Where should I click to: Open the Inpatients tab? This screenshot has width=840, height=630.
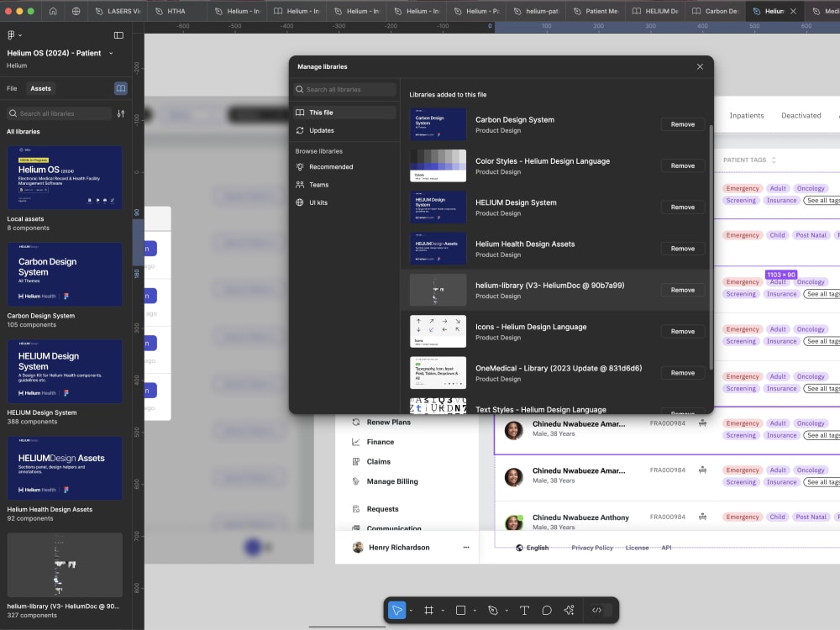746,115
